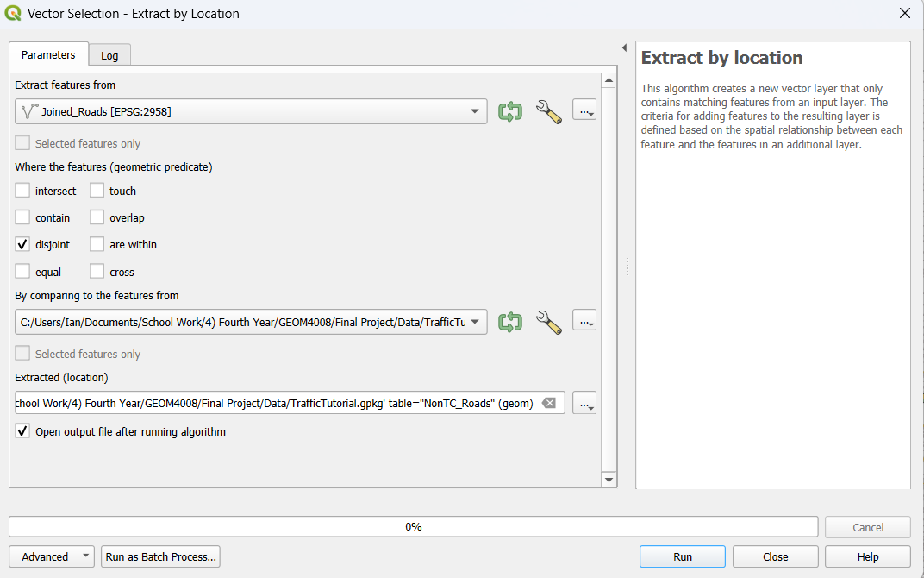
Task: Enable the intersect geometric predicate
Action: click(22, 191)
